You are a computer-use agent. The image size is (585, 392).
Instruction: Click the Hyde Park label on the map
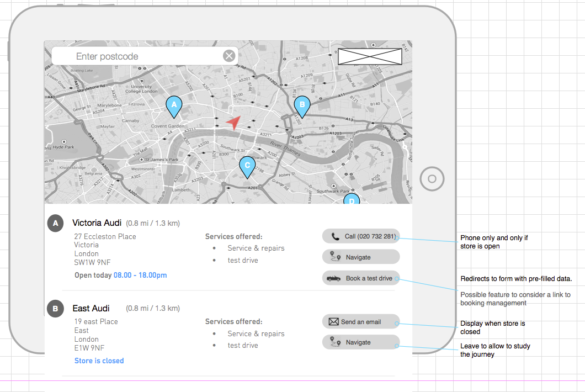pos(63,147)
